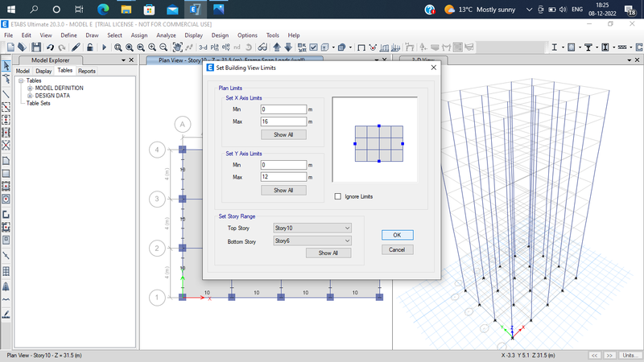Click the weather widget showing 13°C
This screenshot has height=362, width=644.
coord(480,10)
